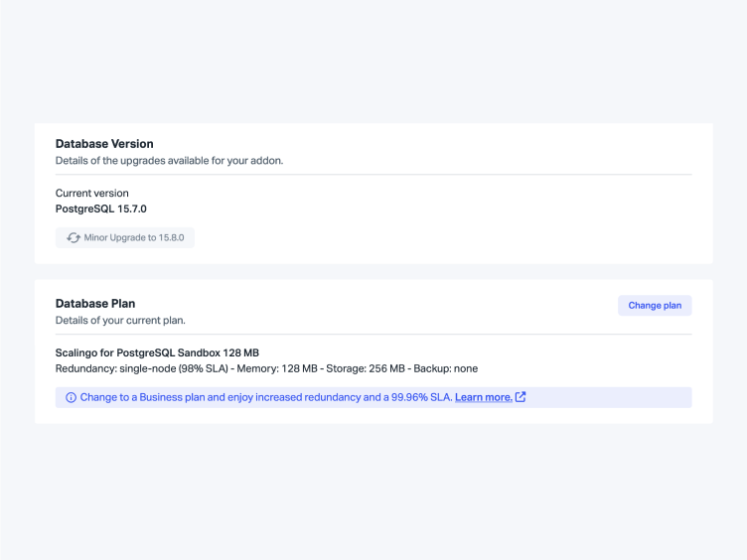The width and height of the screenshot is (747, 560).
Task: Click the circular arrows upgrade icon
Action: tap(74, 238)
